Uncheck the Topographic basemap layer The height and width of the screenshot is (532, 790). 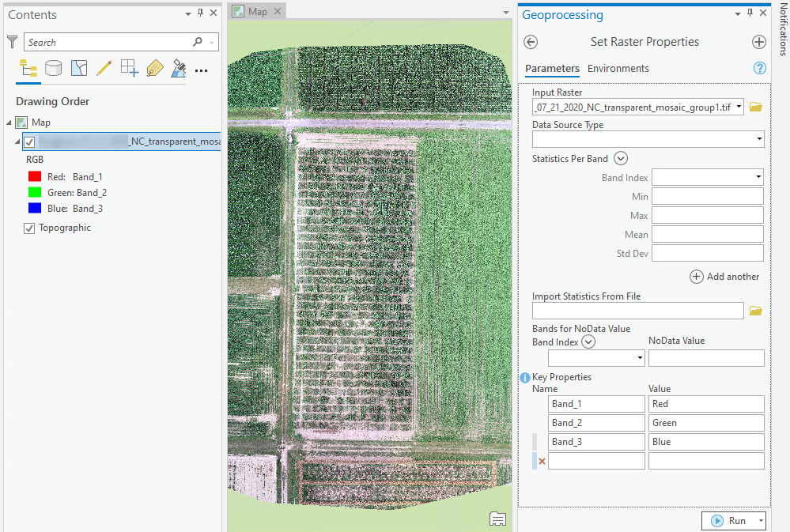click(29, 228)
